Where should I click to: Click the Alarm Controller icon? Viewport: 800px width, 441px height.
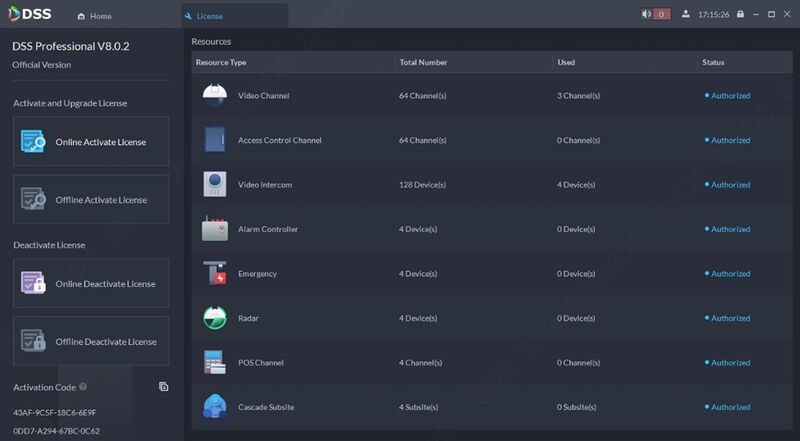[x=215, y=229]
